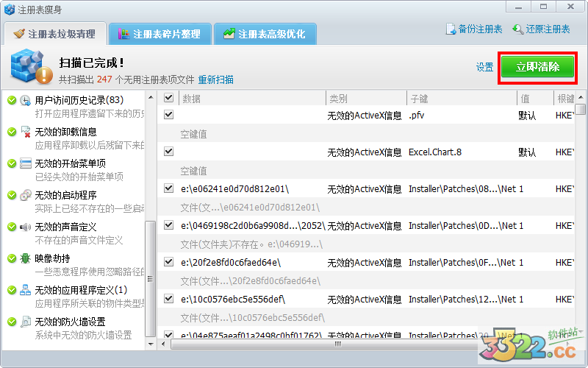The width and height of the screenshot is (588, 368).
Task: Open the 设置 link
Action: click(x=484, y=67)
